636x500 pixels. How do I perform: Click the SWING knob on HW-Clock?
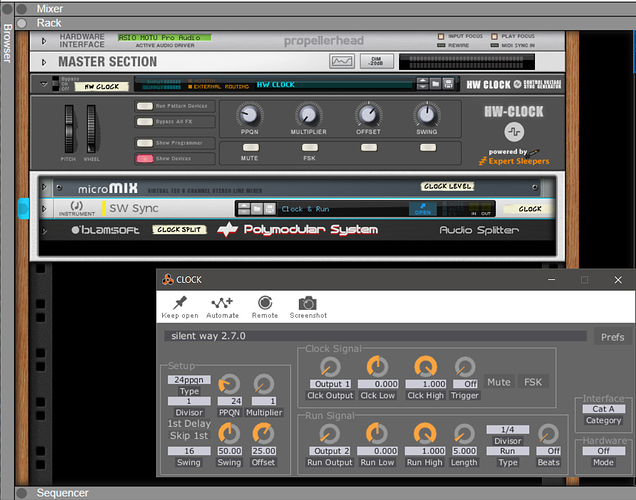(426, 115)
